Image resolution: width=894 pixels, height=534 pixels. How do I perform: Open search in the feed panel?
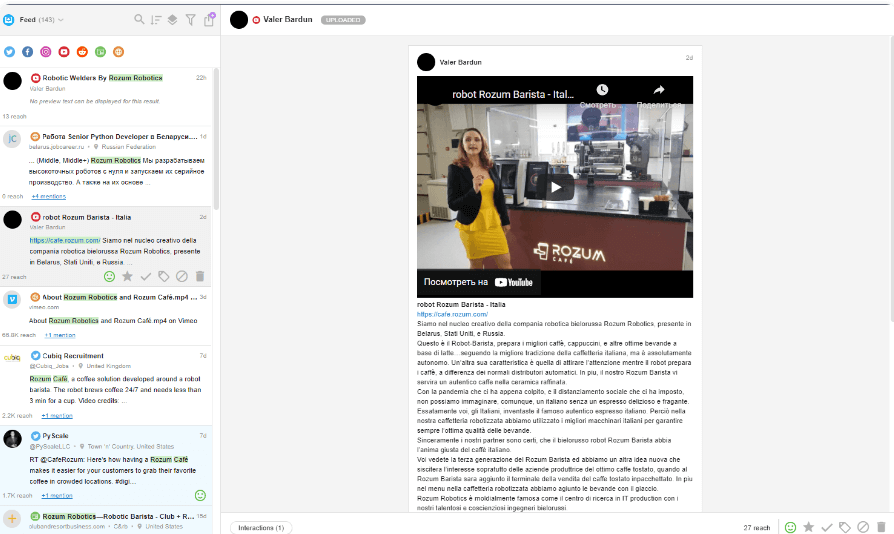point(139,19)
